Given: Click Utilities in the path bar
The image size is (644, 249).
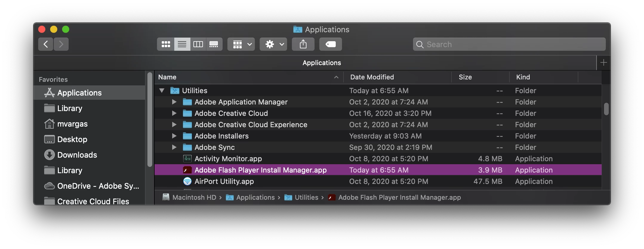Looking at the screenshot, I should click(x=301, y=197).
